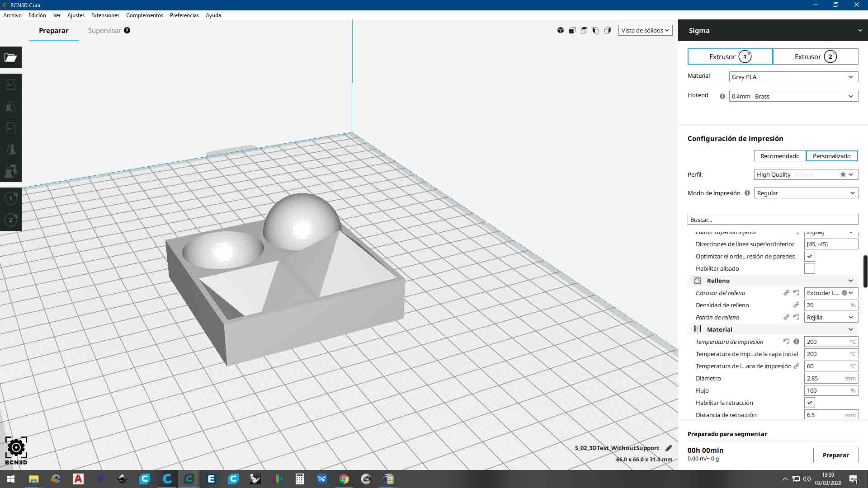Open Hotend dropdown showing 0.4mm - Brass
Image resolution: width=868 pixels, height=488 pixels.
tap(793, 96)
